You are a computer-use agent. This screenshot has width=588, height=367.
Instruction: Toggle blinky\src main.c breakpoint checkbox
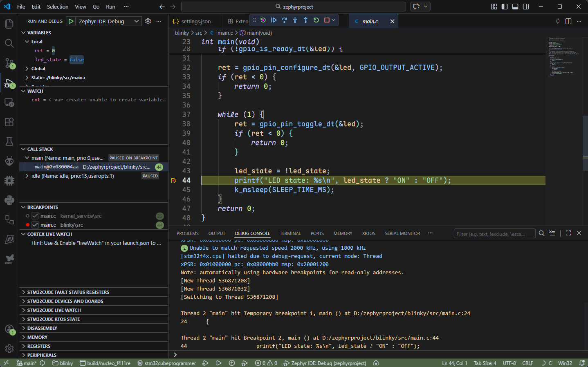click(35, 225)
